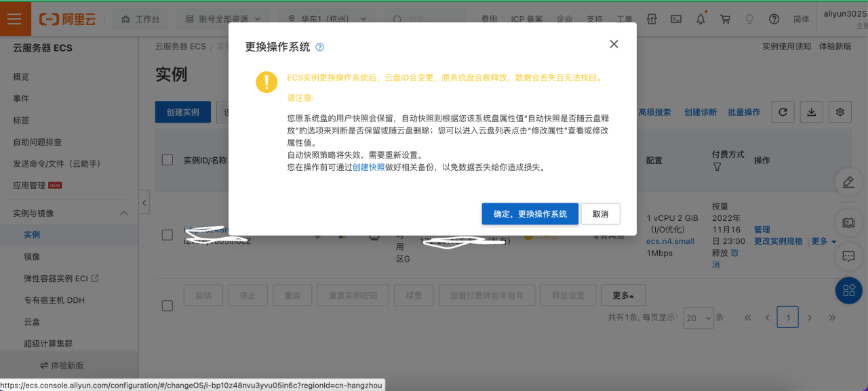Open the page size dropdown showing 20
The height and width of the screenshot is (391, 868).
(698, 317)
